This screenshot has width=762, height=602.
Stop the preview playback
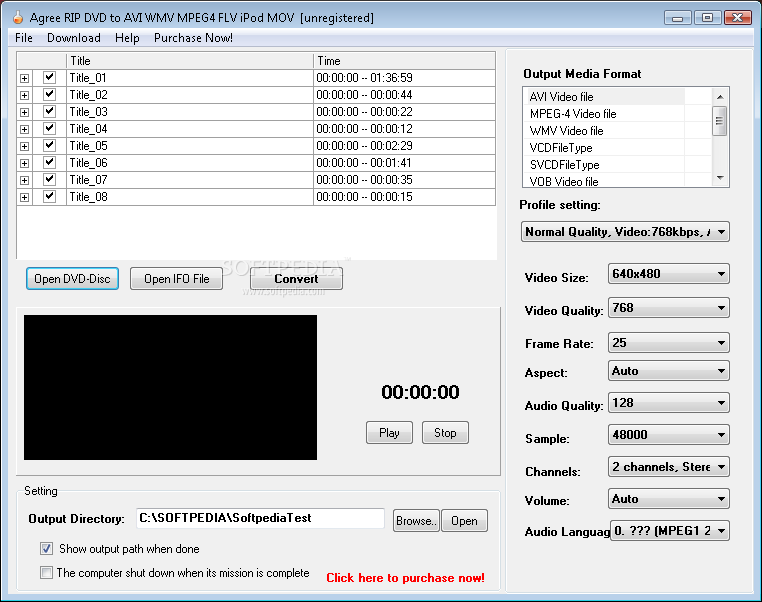coord(445,432)
